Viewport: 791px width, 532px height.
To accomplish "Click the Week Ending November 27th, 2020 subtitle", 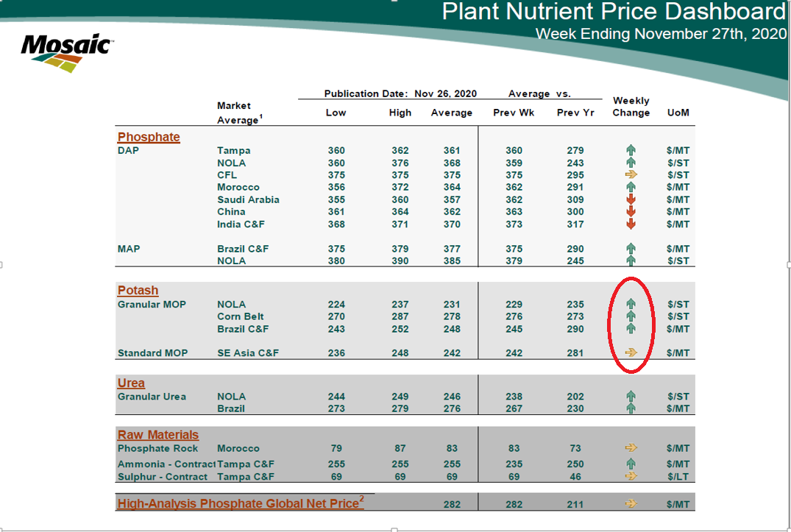I will click(661, 34).
